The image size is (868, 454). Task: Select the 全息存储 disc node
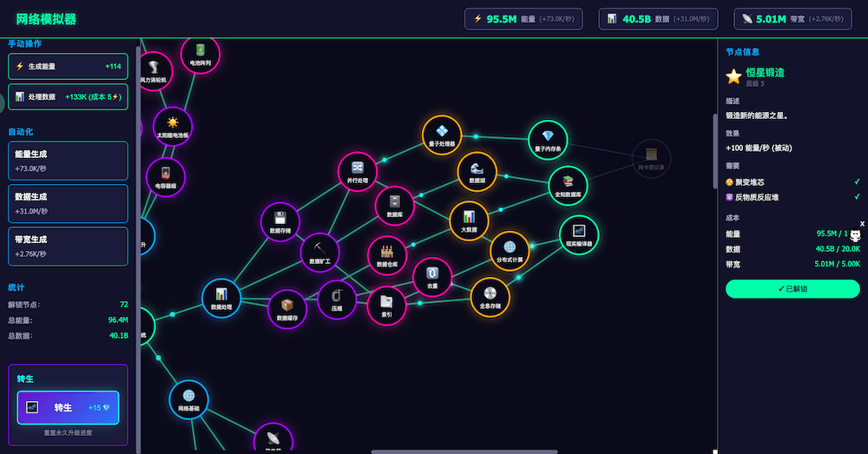pyautogui.click(x=490, y=297)
